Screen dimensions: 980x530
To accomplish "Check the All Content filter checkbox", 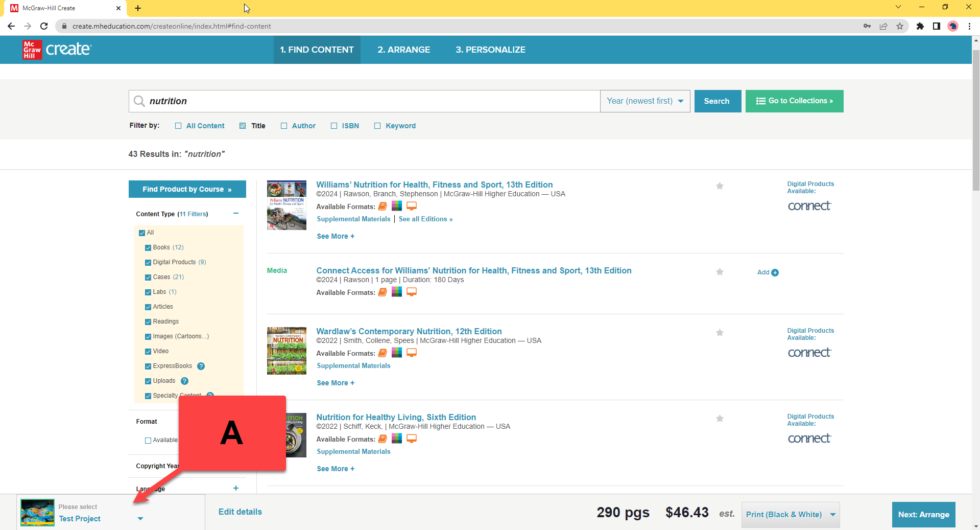I will [x=178, y=126].
